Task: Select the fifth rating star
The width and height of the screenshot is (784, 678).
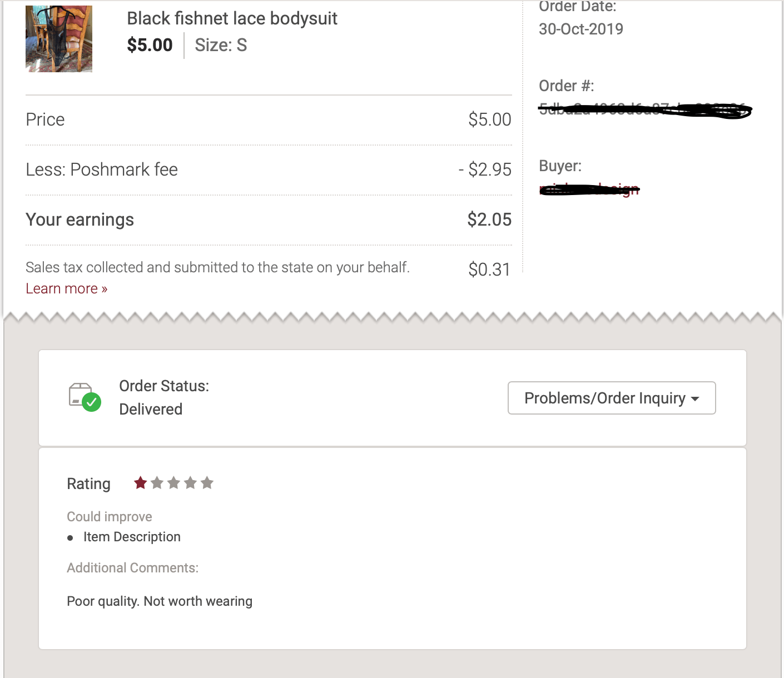Action: [x=207, y=483]
